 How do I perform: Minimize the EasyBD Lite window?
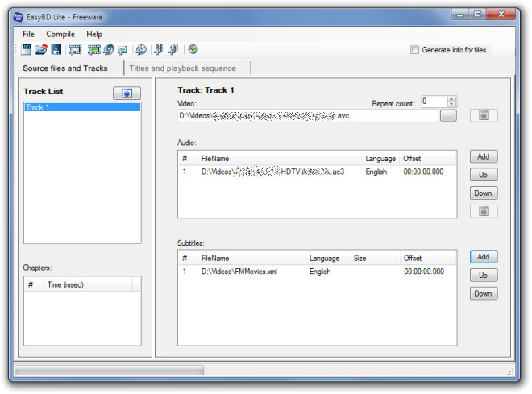pos(460,15)
